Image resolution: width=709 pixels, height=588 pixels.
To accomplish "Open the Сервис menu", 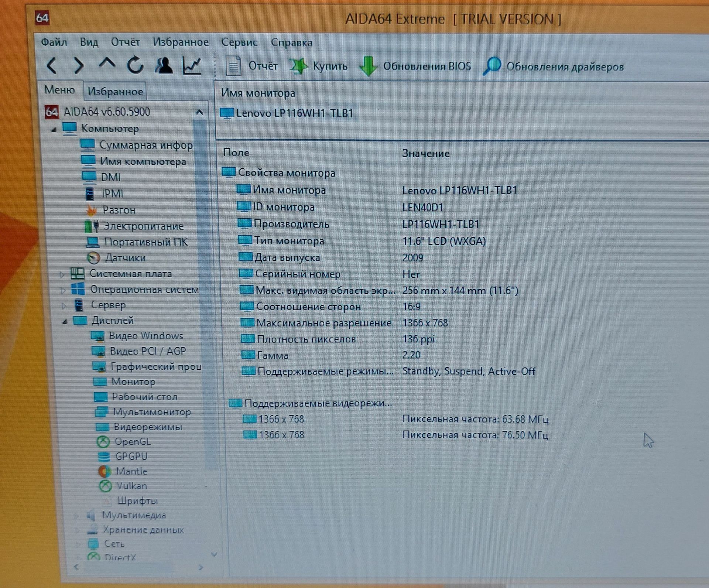I will coord(239,42).
